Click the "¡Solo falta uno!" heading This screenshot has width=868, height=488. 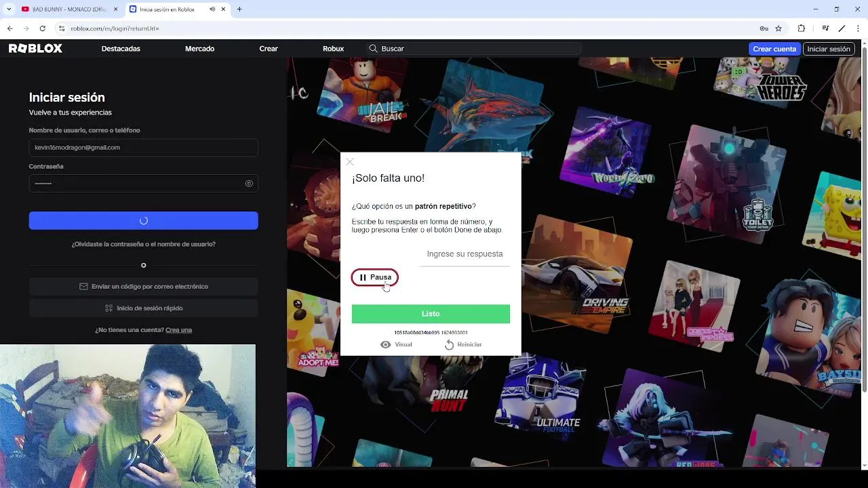click(x=388, y=178)
